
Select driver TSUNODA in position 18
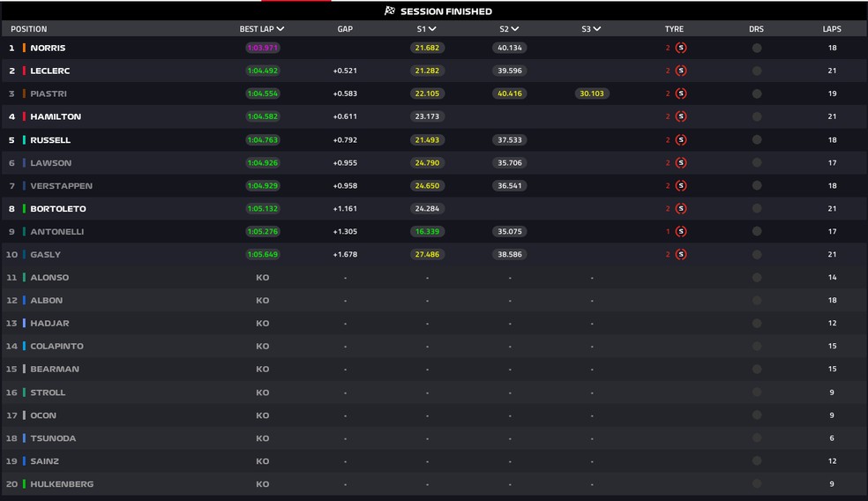pyautogui.click(x=53, y=438)
